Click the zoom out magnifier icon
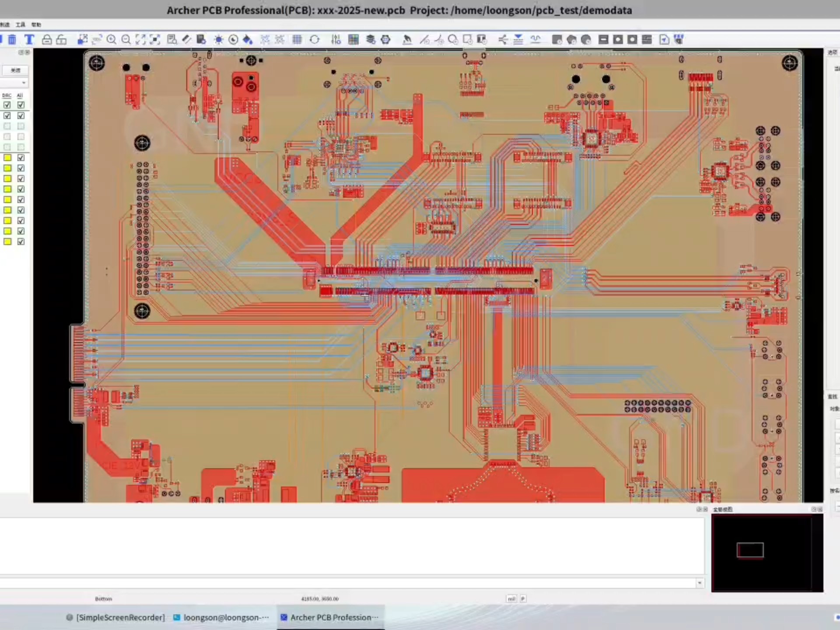 (x=126, y=40)
